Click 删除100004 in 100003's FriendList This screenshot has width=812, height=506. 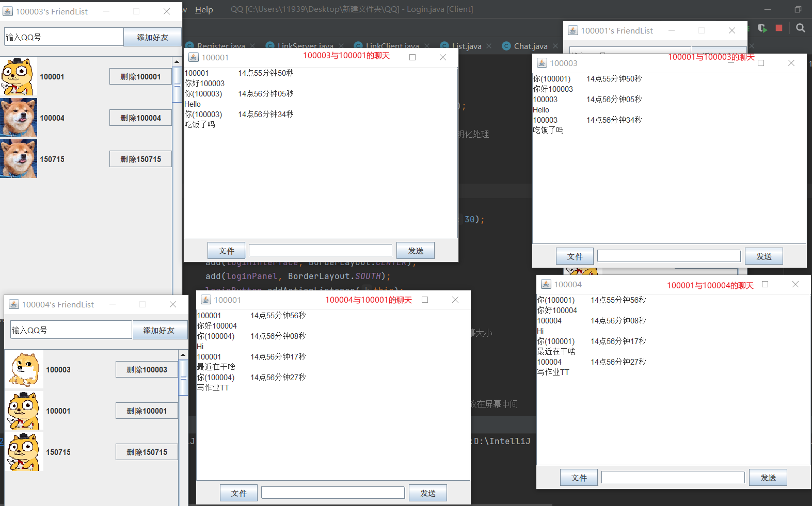click(x=140, y=118)
